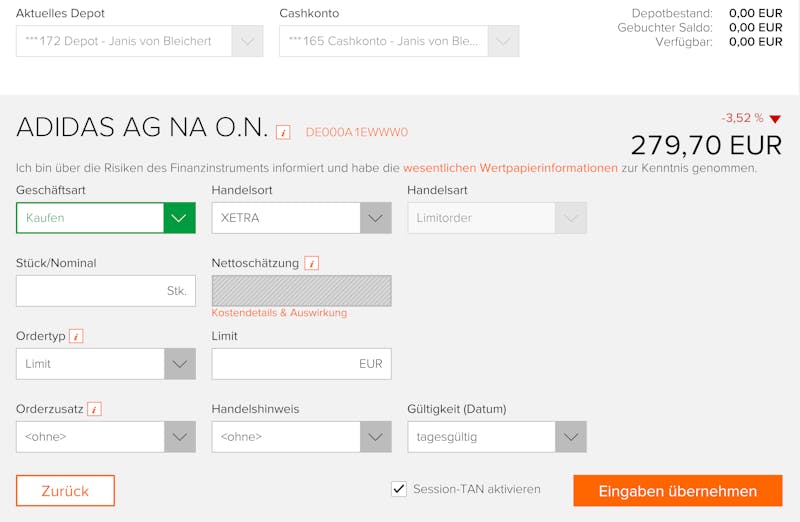
Task: Open the Orderzusatz dropdown
Action: (106, 437)
